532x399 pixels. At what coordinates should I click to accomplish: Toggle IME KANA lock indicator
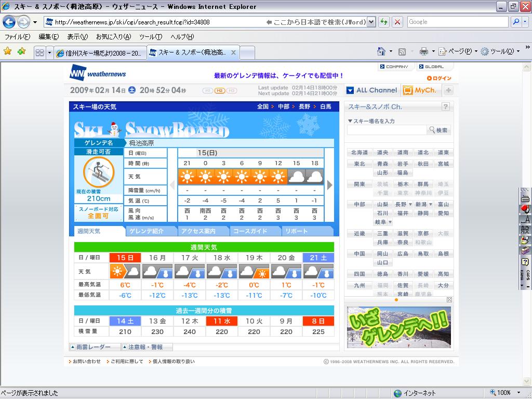522,275
